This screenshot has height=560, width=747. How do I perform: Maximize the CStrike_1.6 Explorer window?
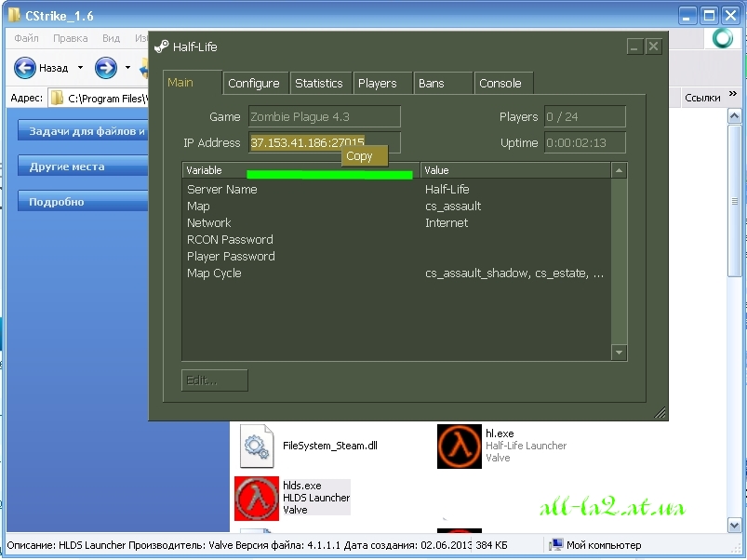point(709,16)
